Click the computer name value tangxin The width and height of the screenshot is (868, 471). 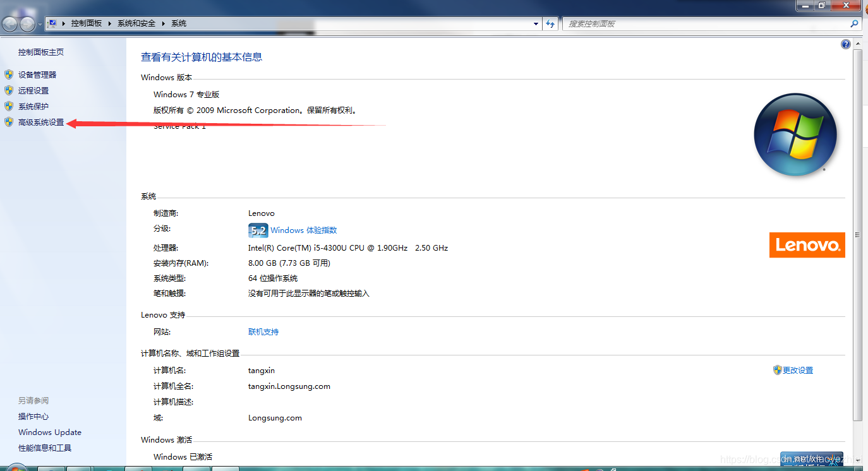click(x=262, y=371)
